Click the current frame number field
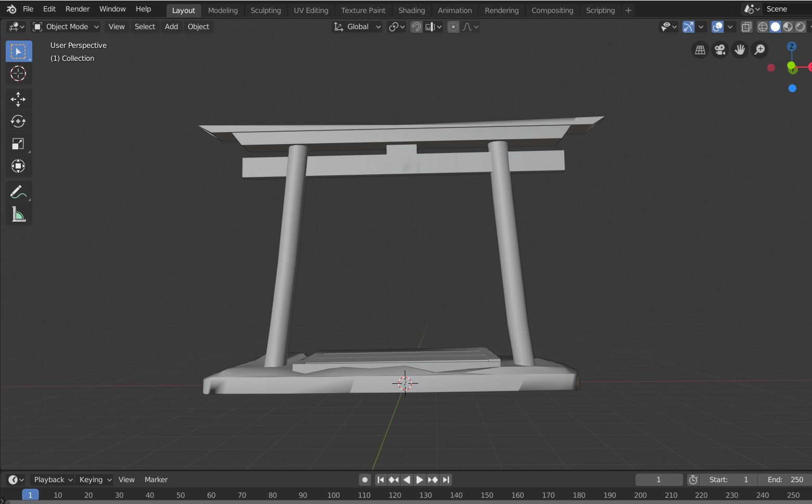The width and height of the screenshot is (812, 504). 659,480
